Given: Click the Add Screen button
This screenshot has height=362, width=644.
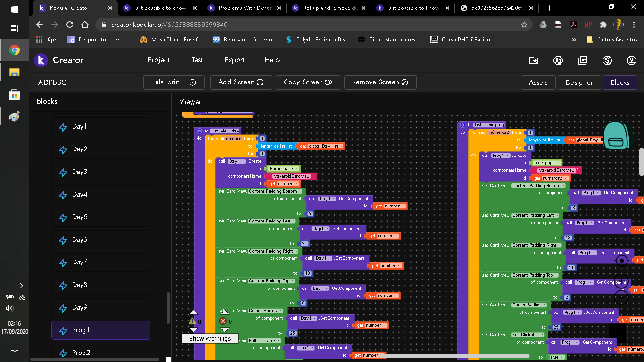Looking at the screenshot, I should pos(240,82).
